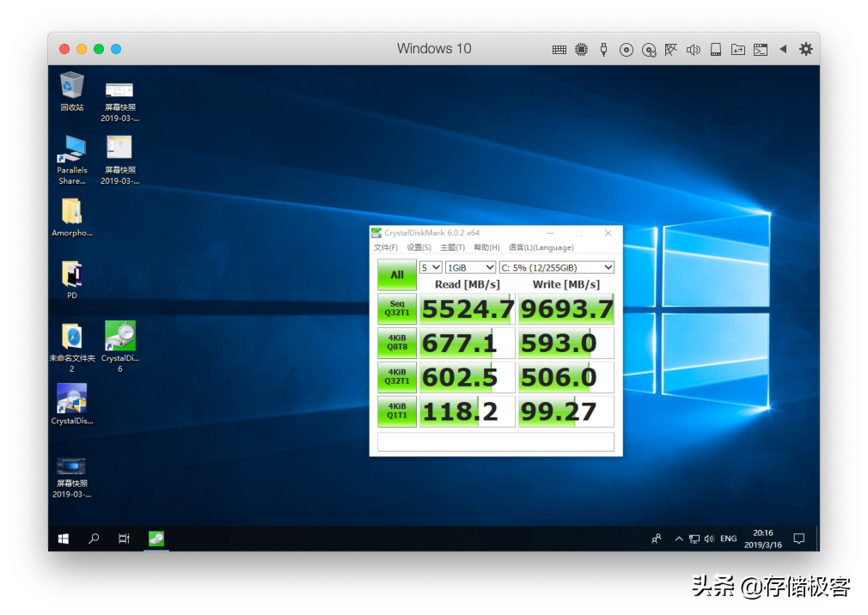Click the read result 602.5
Viewport: 868px width, 615px height.
click(x=468, y=378)
